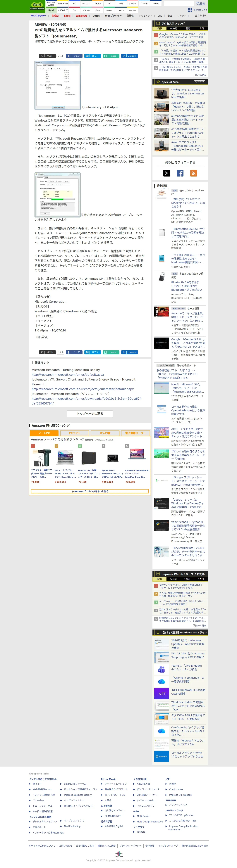
Task: Open the Joulemeter v1.0 Alpha screenshot thumbnail
Action: 58,85
